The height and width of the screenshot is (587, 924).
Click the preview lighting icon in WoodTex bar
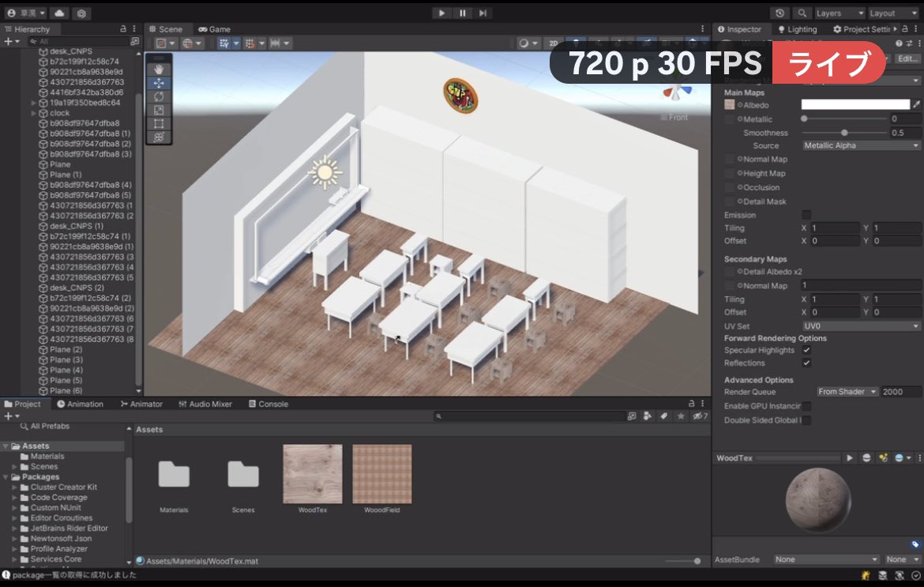(x=883, y=458)
